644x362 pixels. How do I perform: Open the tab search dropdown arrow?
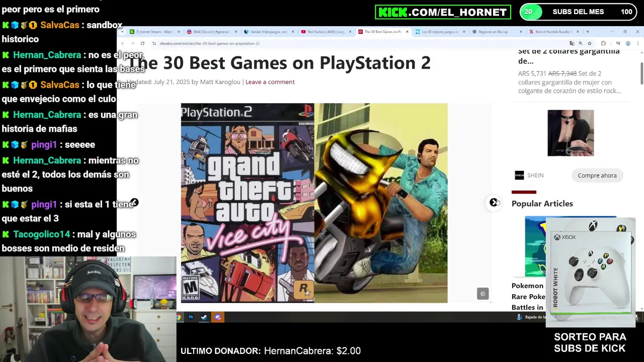pos(122,32)
